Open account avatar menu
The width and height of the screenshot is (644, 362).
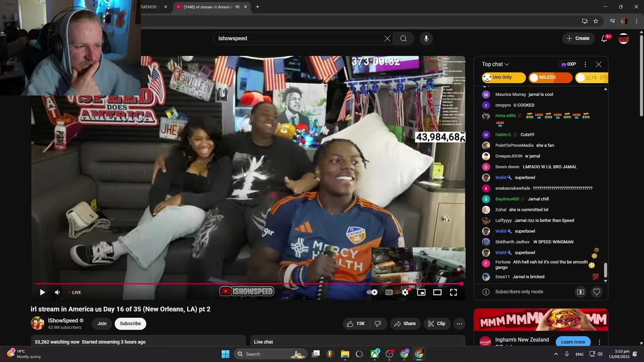pyautogui.click(x=623, y=39)
